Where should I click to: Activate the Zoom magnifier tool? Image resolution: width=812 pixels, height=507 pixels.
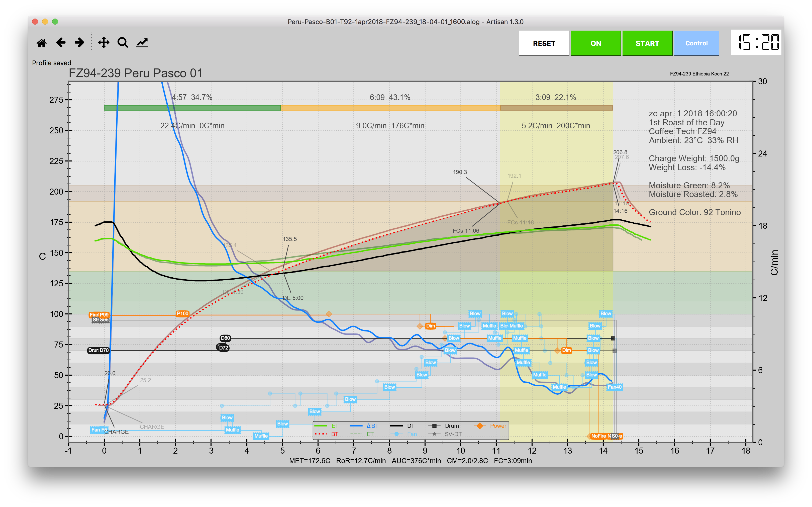[123, 43]
